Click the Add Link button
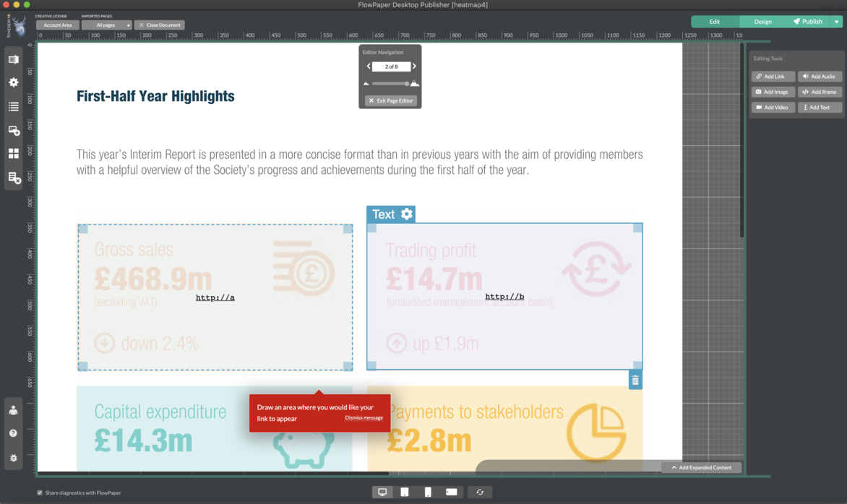This screenshot has width=847, height=504. click(x=773, y=77)
